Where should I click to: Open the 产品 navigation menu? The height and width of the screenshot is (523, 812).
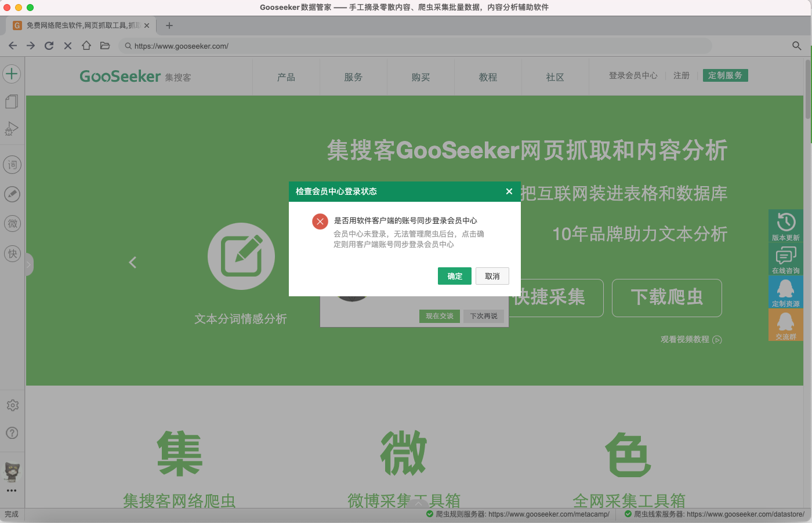click(286, 77)
